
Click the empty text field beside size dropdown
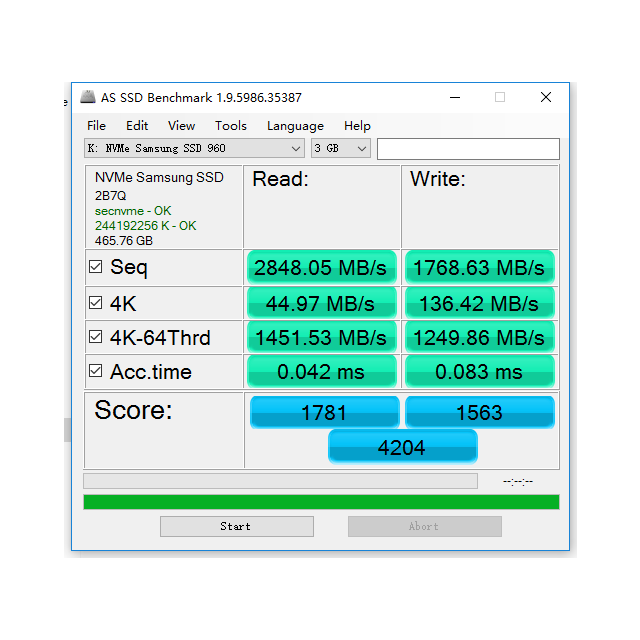468,149
